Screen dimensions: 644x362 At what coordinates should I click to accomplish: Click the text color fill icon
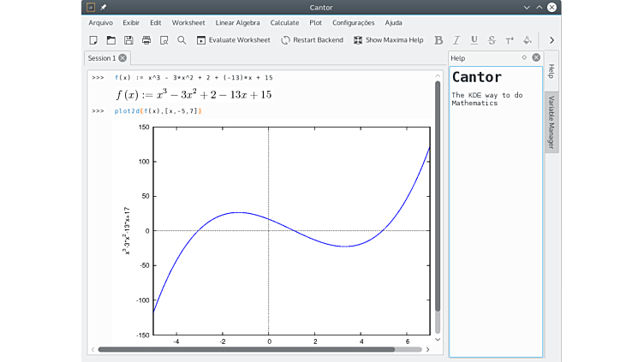pos(528,40)
